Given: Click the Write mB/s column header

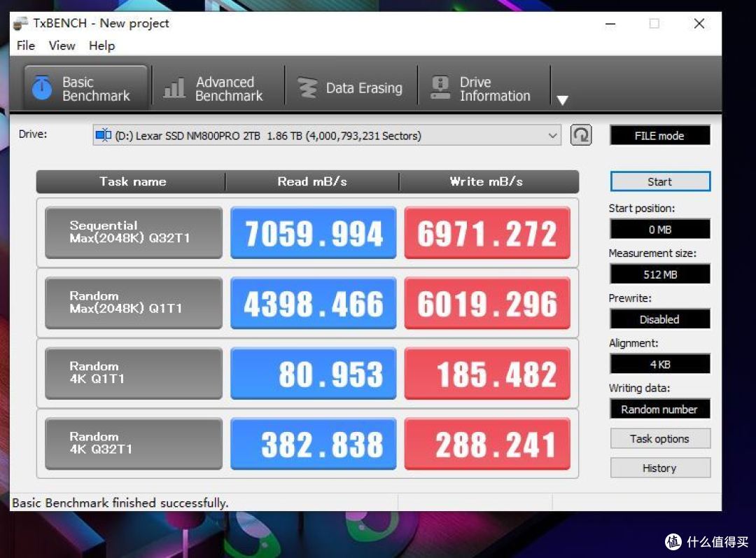Looking at the screenshot, I should [x=489, y=182].
